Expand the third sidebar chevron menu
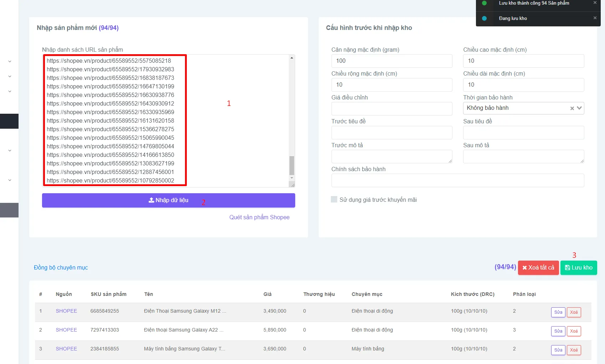Screen dimensions: 605x364 10,91
